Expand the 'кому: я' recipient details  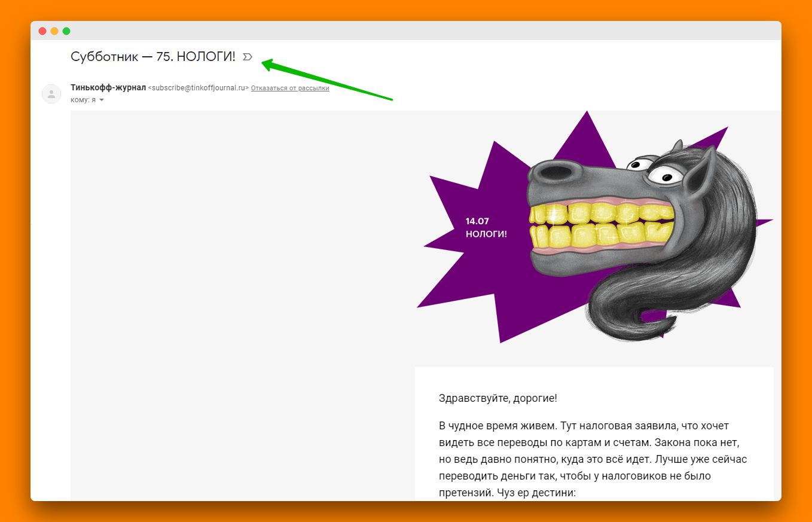102,100
